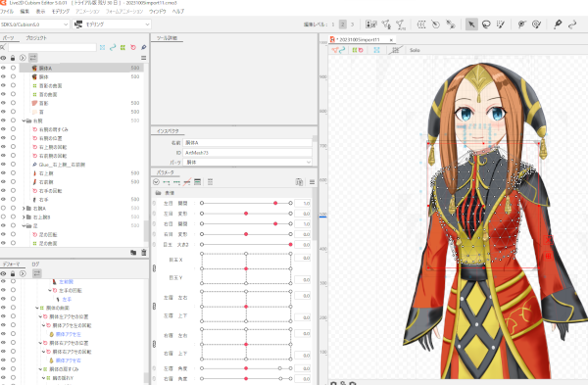Show the hidden 右腕A folder visibility
This screenshot has width=588, height=385.
click(x=3, y=208)
